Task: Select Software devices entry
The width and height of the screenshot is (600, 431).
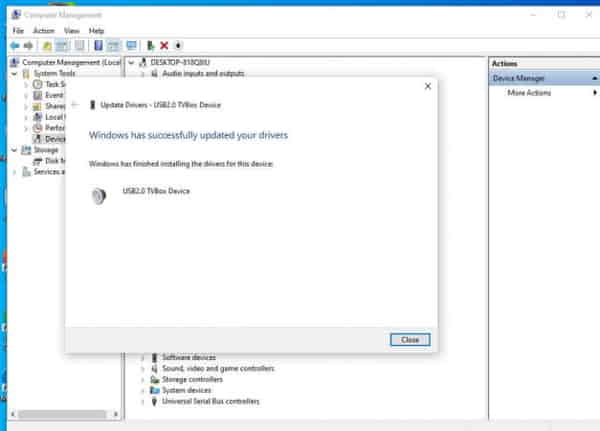Action: pos(189,358)
